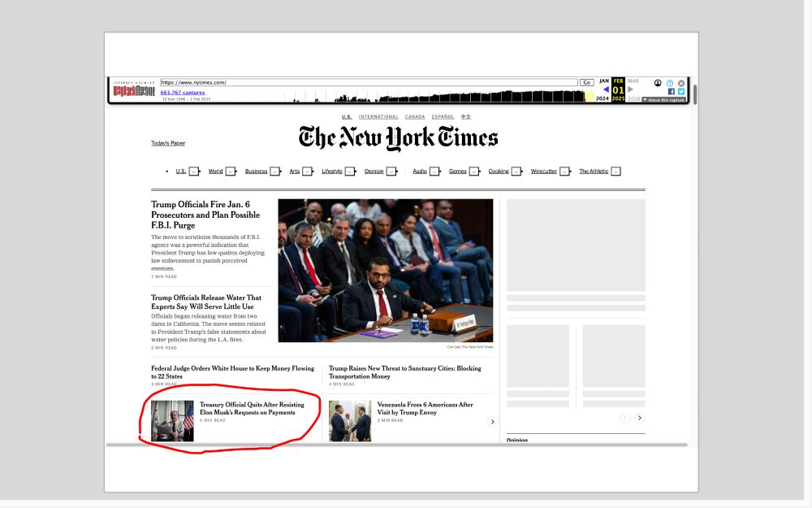
Task: Open the Business nav section
Action: [x=257, y=171]
